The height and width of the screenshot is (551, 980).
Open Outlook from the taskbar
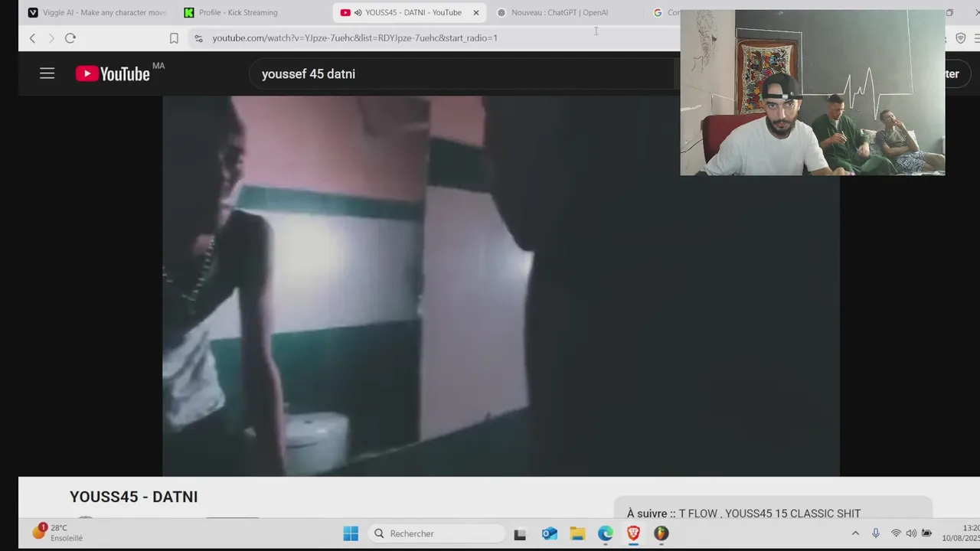(549, 533)
